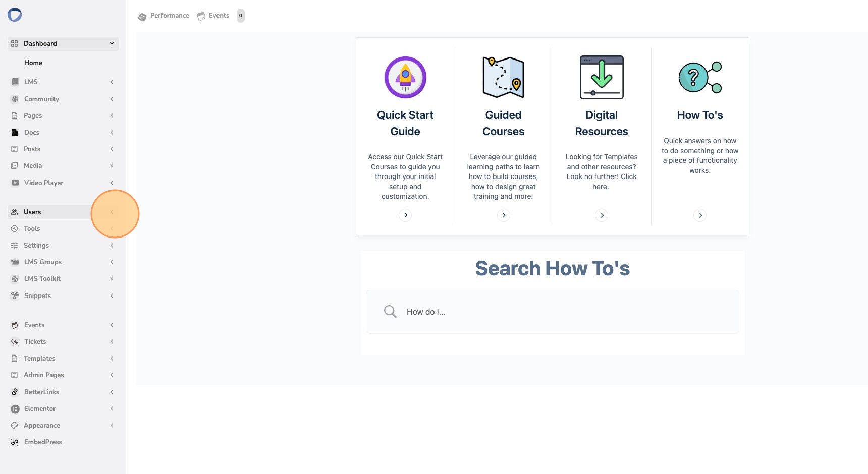Click arrow button under Digital Resources
This screenshot has height=474, width=868.
[x=602, y=215]
